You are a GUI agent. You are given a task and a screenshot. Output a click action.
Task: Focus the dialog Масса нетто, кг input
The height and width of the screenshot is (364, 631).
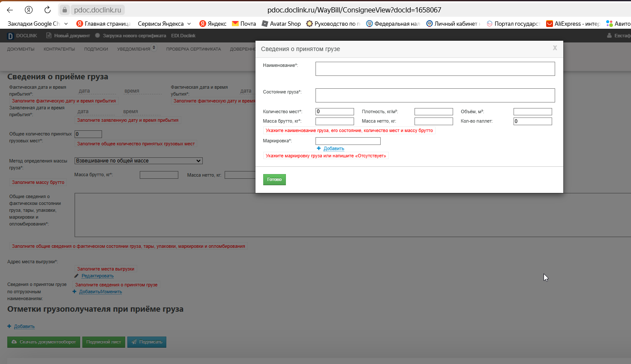pos(434,121)
